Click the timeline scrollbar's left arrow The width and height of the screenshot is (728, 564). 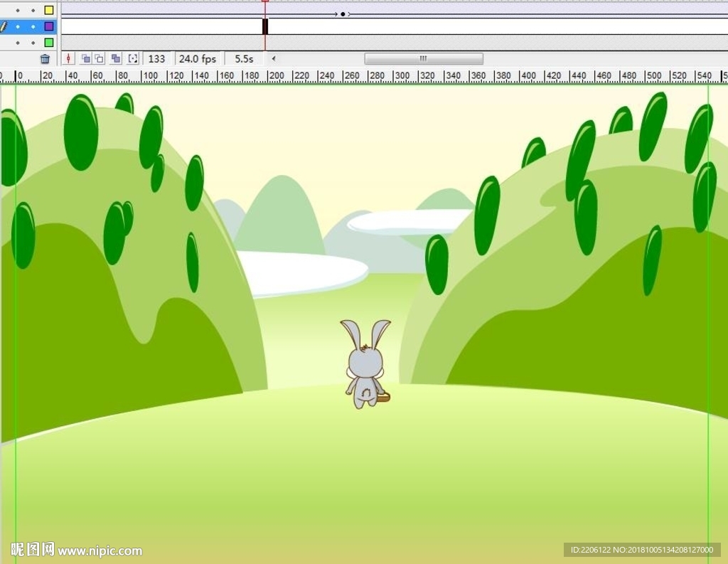tap(274, 59)
